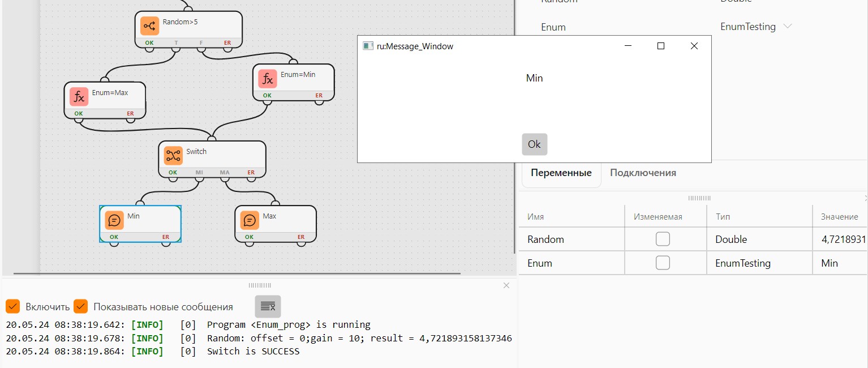
Task: Click the Message_Window title bar icon
Action: pyautogui.click(x=368, y=46)
